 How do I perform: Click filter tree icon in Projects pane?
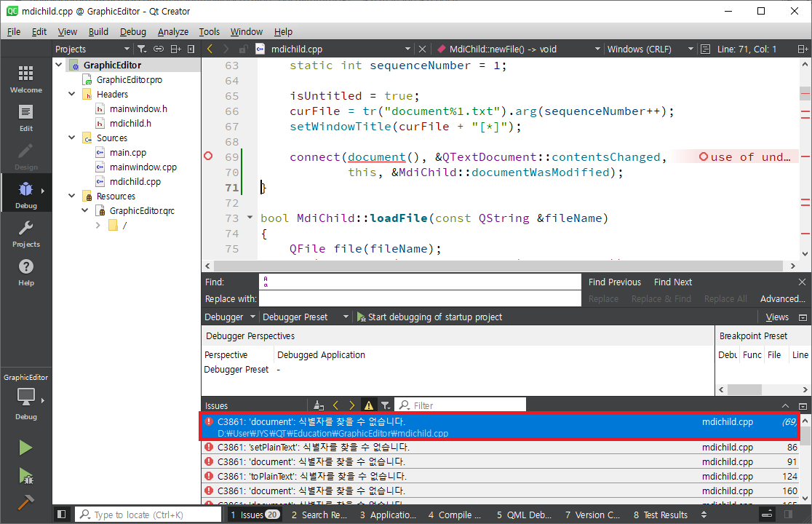point(141,49)
